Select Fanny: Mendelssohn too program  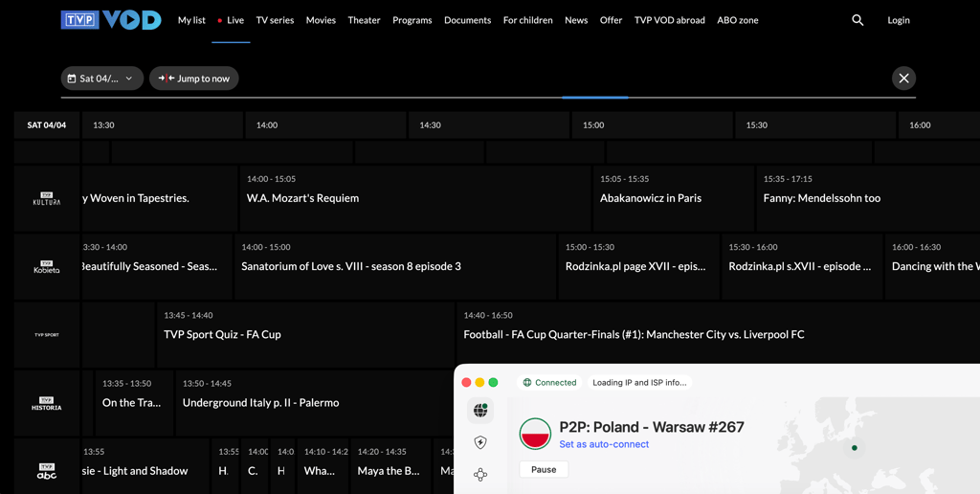tap(868, 198)
